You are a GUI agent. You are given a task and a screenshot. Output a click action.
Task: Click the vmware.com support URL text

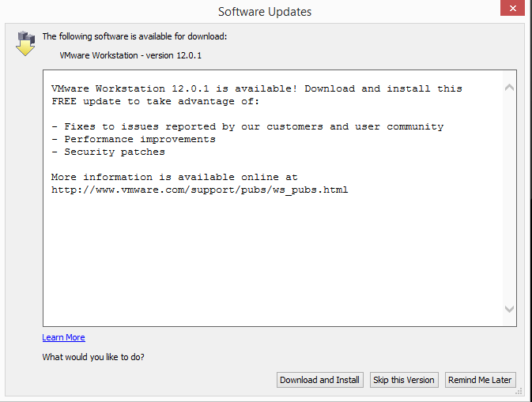[199, 190]
